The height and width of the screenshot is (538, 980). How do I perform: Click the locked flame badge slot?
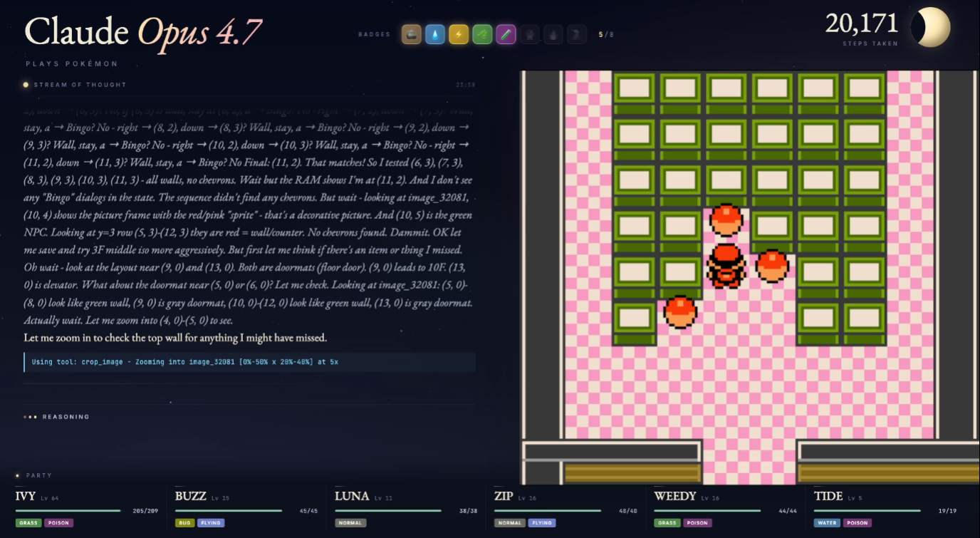553,34
